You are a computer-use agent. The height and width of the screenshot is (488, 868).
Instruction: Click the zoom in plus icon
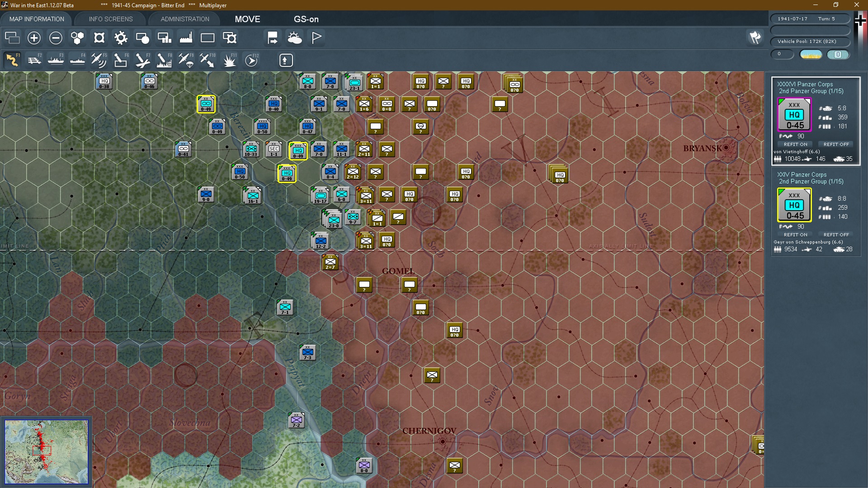pos(34,38)
